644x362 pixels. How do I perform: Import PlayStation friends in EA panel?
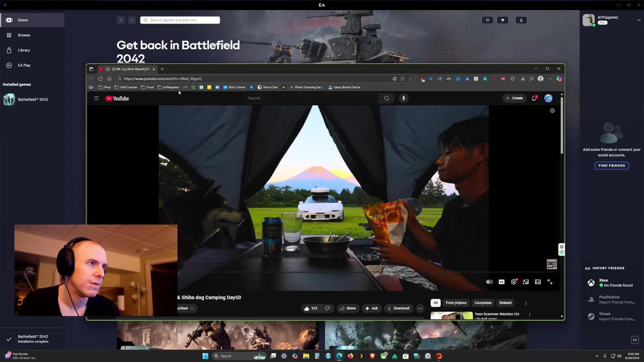click(611, 300)
